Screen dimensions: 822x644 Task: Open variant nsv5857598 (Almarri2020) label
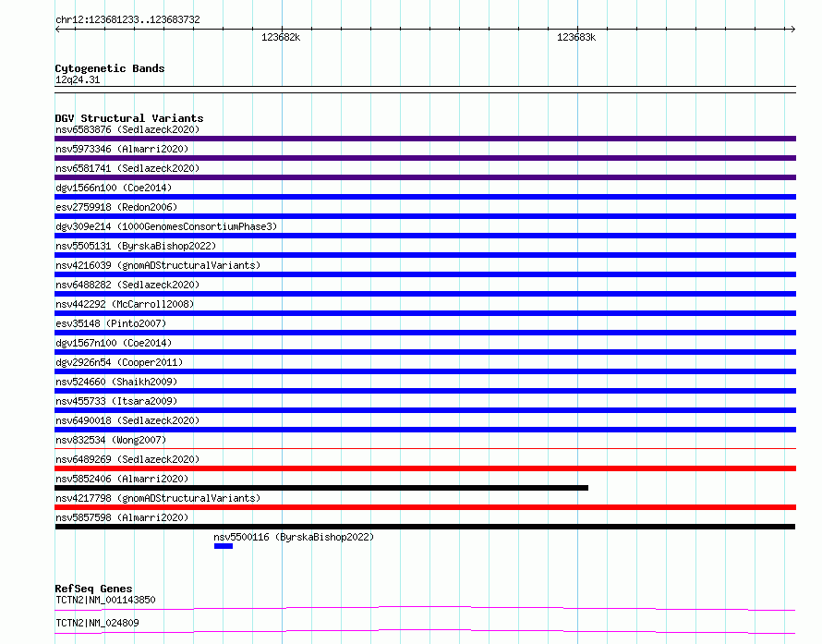coord(122,517)
